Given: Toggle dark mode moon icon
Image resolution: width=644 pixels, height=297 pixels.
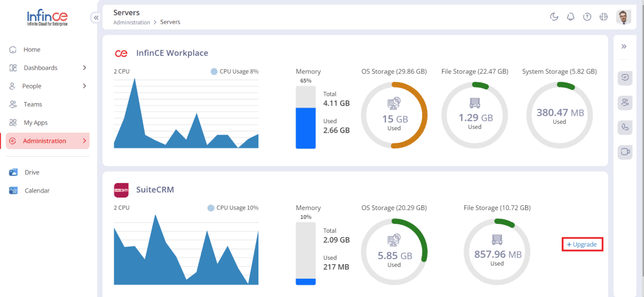Looking at the screenshot, I should coord(554,17).
